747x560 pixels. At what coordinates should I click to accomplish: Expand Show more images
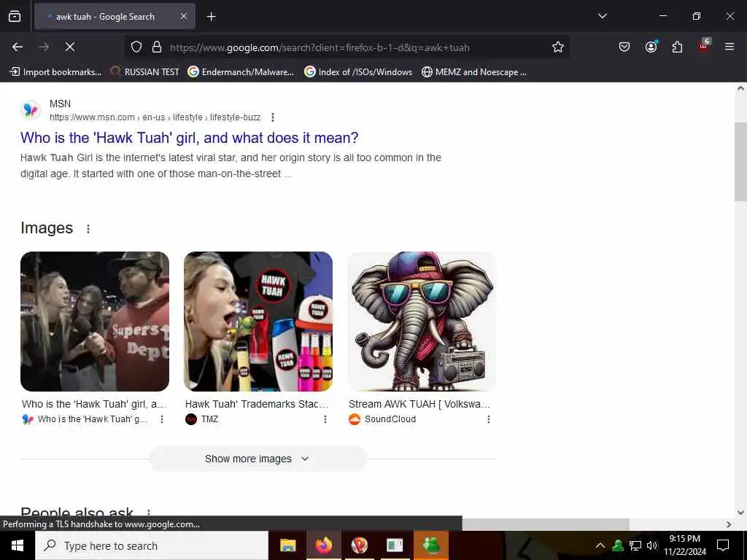(x=258, y=459)
